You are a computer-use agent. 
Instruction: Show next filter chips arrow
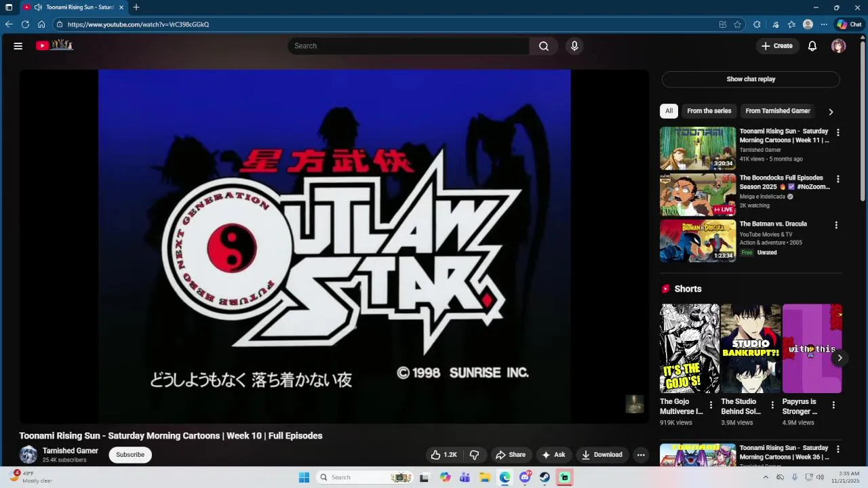point(831,112)
